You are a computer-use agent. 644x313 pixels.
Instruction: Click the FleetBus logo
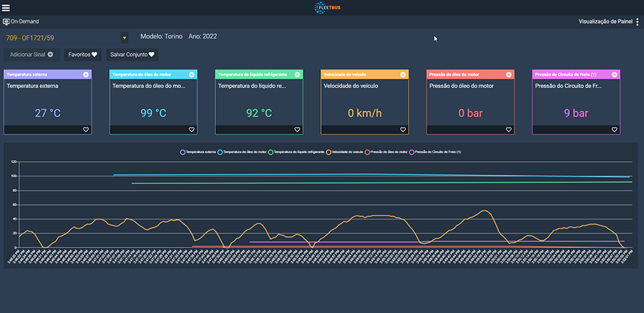click(x=327, y=7)
